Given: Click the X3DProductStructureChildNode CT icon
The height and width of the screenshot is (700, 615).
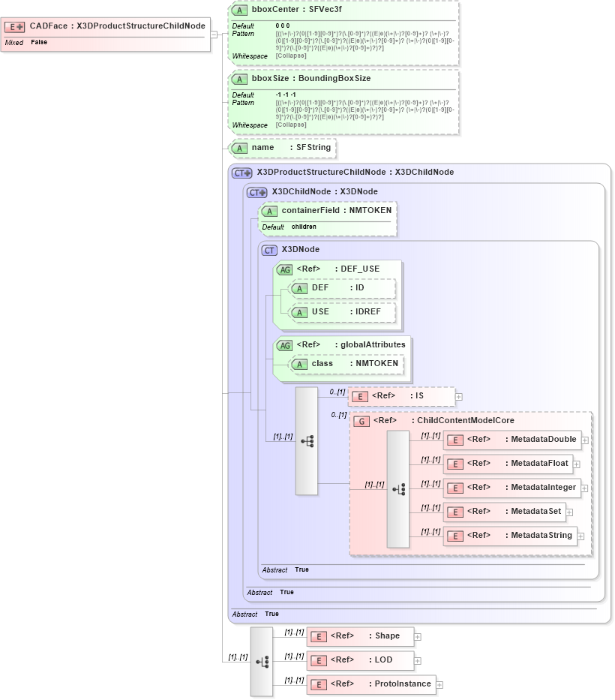Looking at the screenshot, I should pos(242,173).
